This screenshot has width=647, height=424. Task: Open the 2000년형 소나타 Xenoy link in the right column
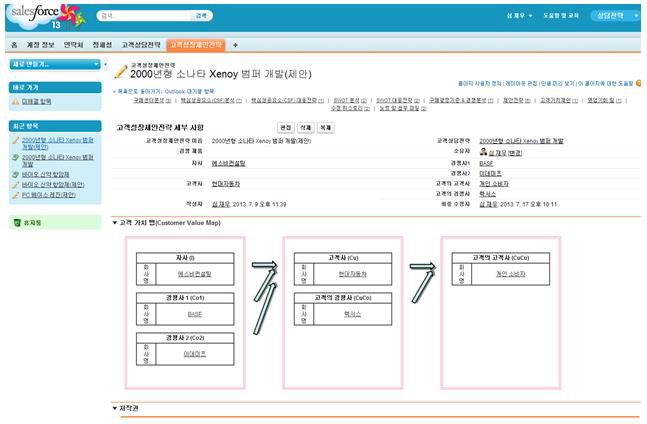pyautogui.click(x=521, y=141)
